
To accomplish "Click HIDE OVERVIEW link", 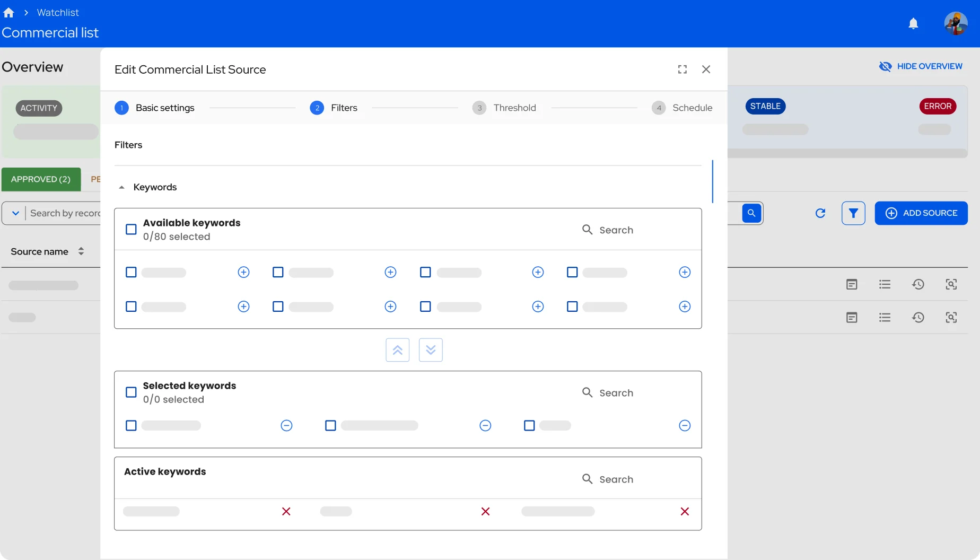I will [921, 66].
